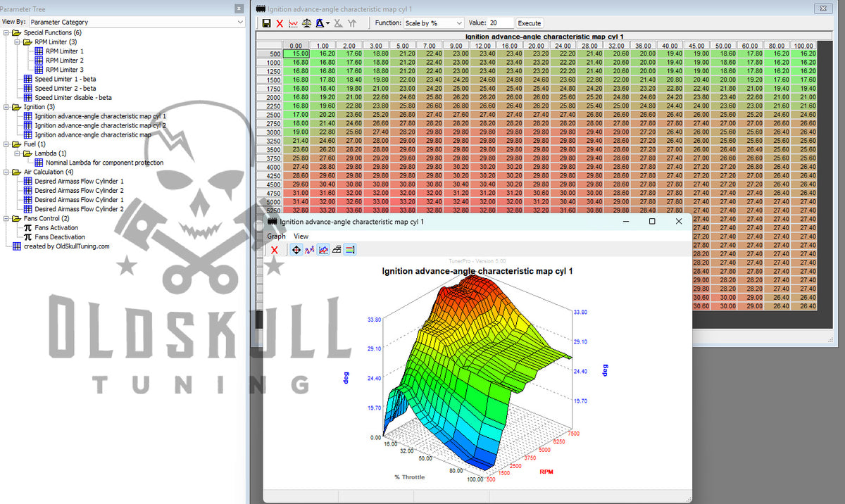Minimize the graph window
The height and width of the screenshot is (504, 845).
tap(625, 222)
